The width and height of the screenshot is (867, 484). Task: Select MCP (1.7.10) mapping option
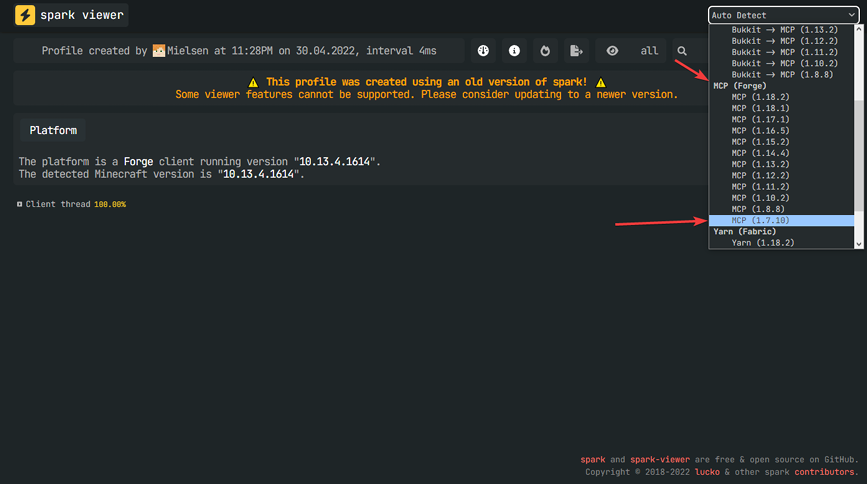(x=760, y=220)
